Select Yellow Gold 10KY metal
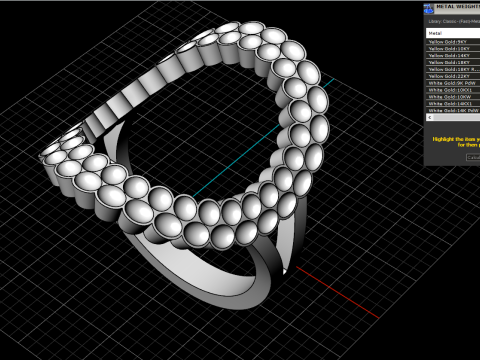480x360 pixels. tap(453, 49)
